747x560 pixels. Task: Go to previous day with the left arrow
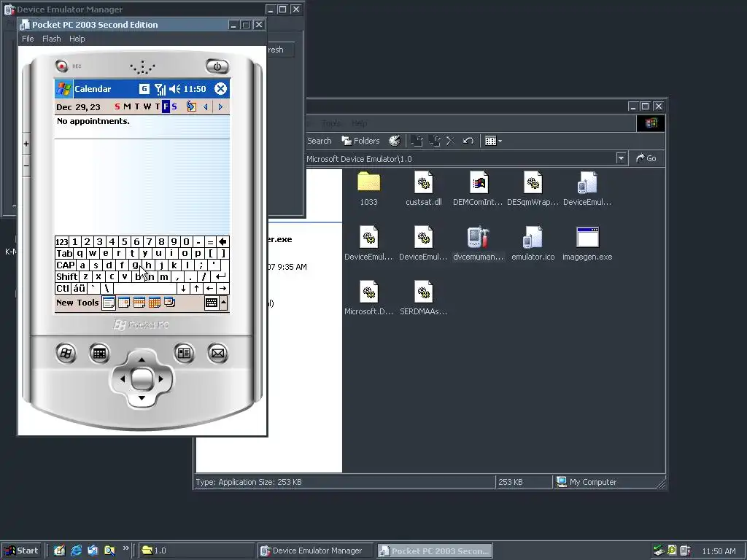click(x=205, y=107)
